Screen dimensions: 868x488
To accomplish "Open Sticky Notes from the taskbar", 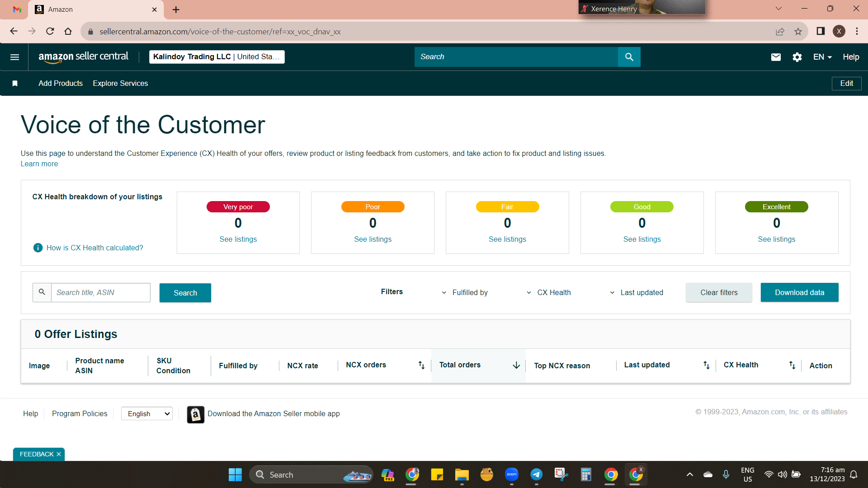I will 437,474.
